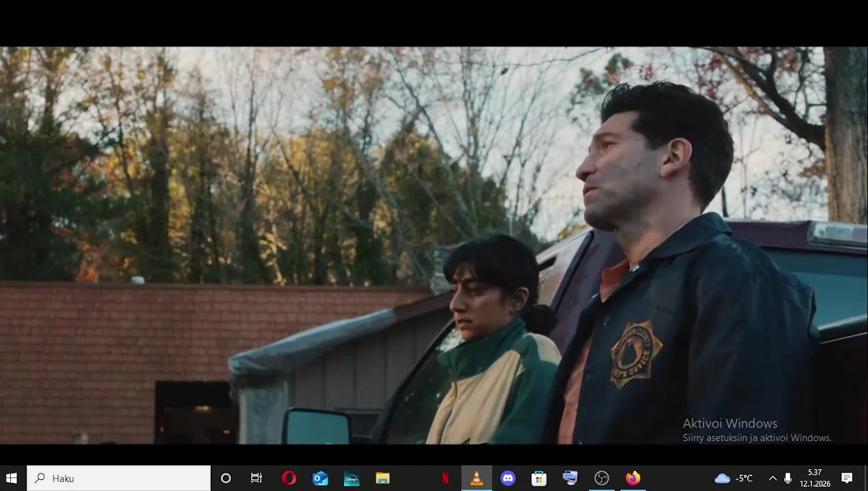
Task: Open the notification center icon
Action: [x=847, y=478]
